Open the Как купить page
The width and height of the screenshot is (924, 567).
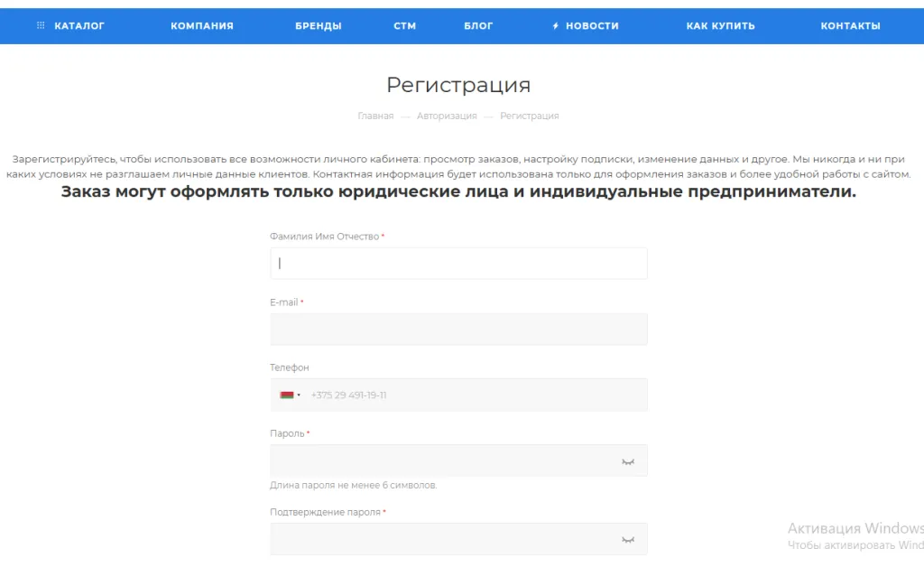pyautogui.click(x=720, y=26)
